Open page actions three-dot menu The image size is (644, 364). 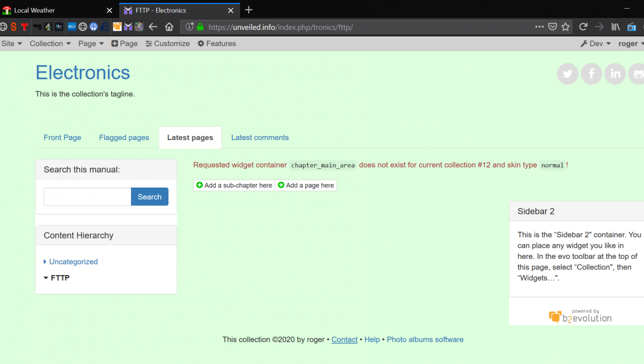click(x=539, y=27)
